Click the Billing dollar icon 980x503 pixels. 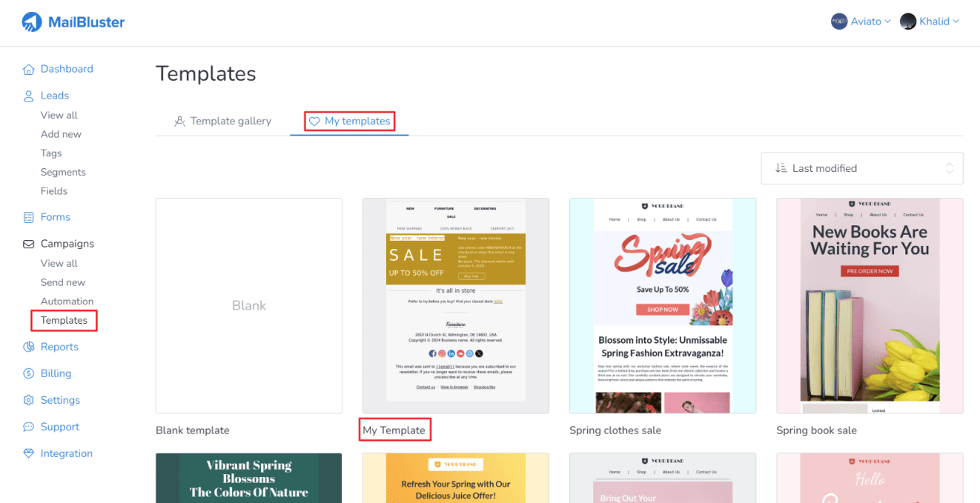click(x=29, y=374)
